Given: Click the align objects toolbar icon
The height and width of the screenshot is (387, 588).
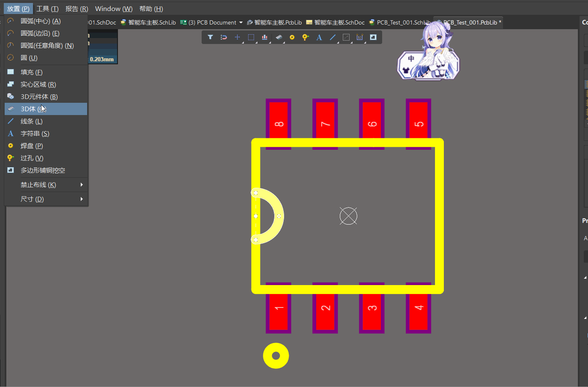Looking at the screenshot, I should (x=265, y=37).
